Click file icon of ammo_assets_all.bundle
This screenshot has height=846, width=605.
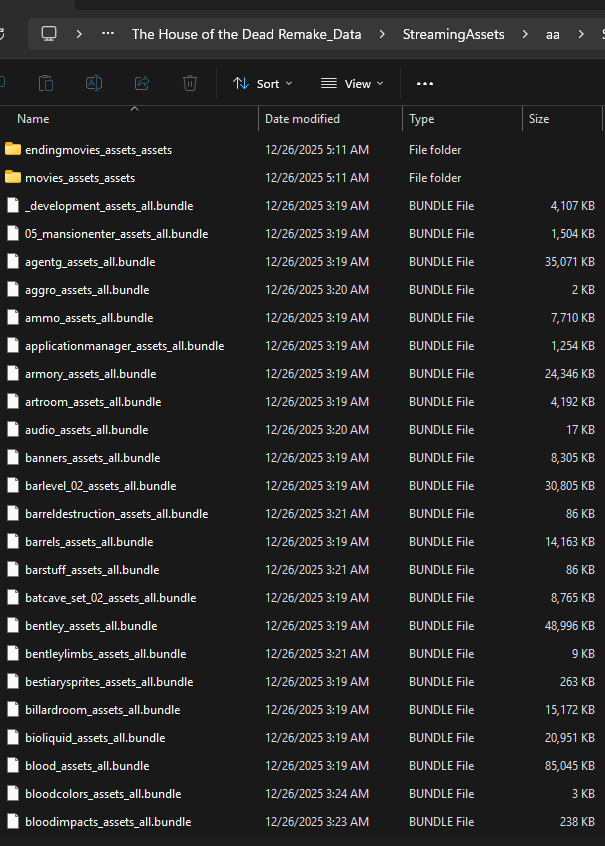click(13, 318)
